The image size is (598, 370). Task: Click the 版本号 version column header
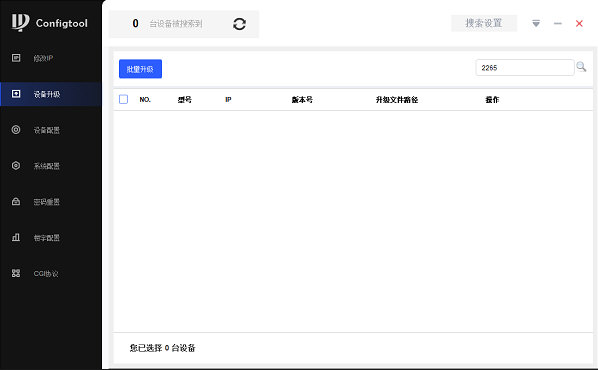302,100
